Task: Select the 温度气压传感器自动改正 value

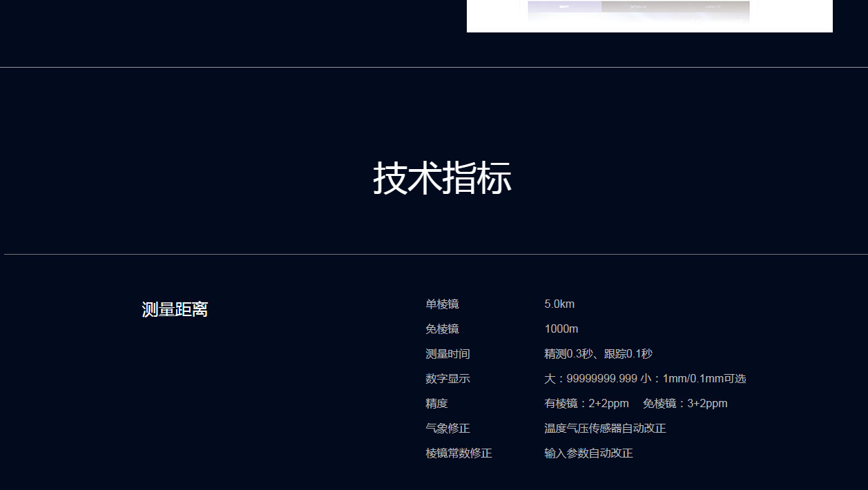Action: tap(605, 429)
